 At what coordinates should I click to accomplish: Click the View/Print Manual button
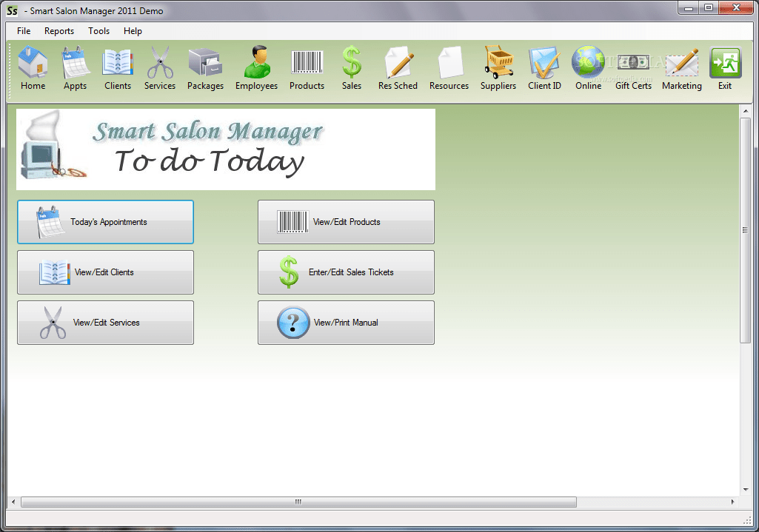346,323
